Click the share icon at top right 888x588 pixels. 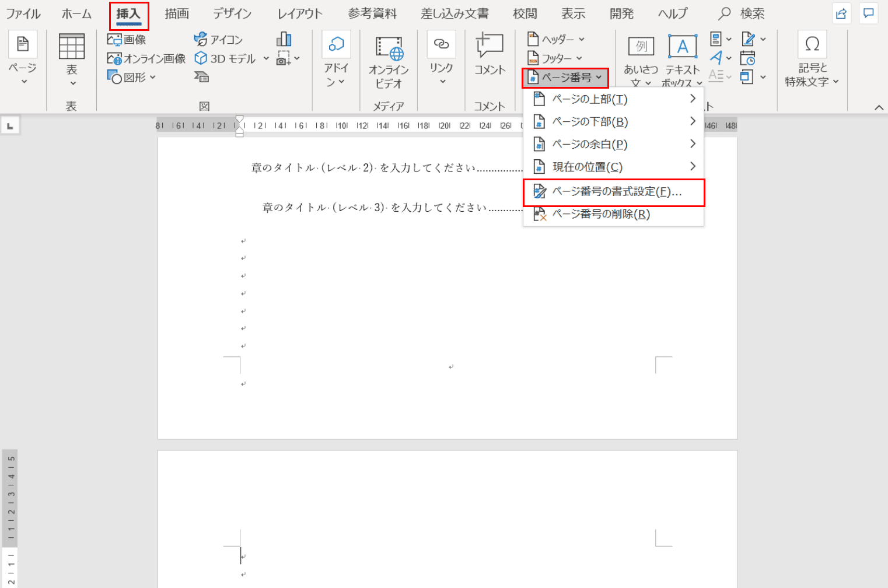coord(841,13)
